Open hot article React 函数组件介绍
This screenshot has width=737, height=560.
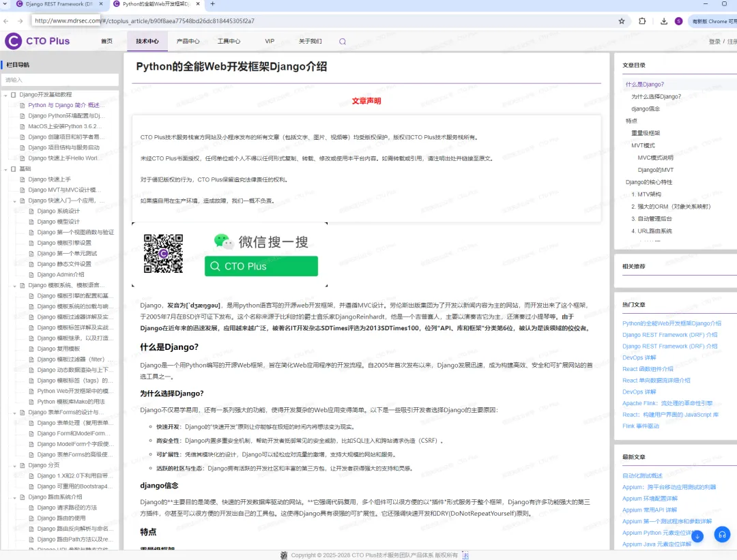(x=648, y=369)
